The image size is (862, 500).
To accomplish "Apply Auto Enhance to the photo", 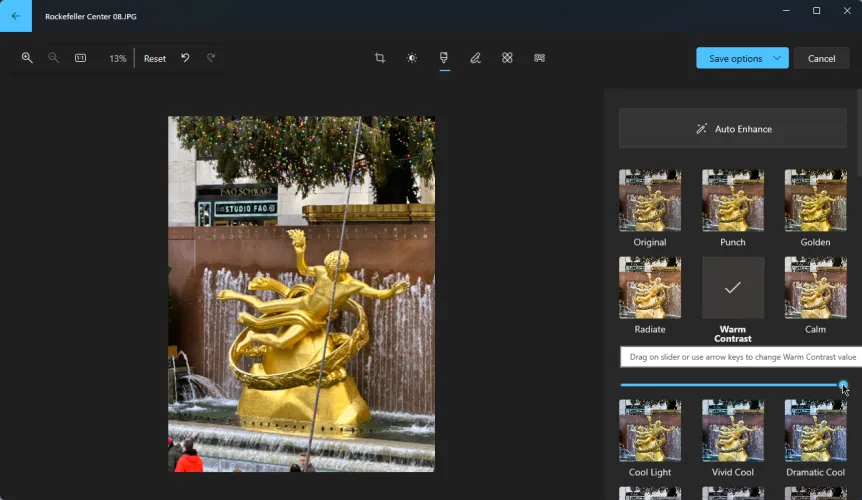I will pos(733,129).
